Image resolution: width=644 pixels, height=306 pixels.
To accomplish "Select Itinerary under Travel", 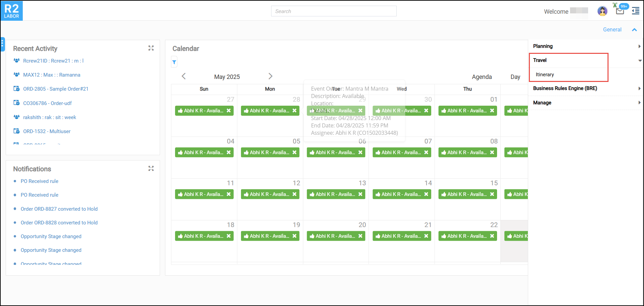I will pyautogui.click(x=545, y=75).
